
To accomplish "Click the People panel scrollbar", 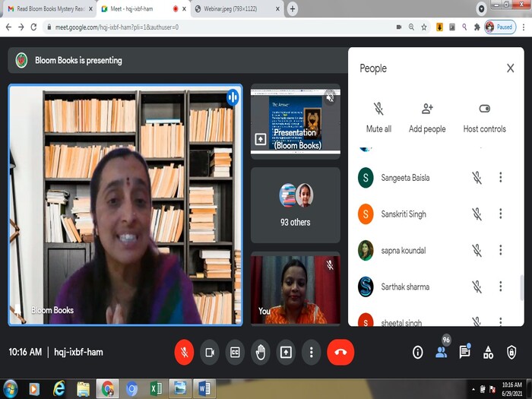I will click(x=522, y=288).
